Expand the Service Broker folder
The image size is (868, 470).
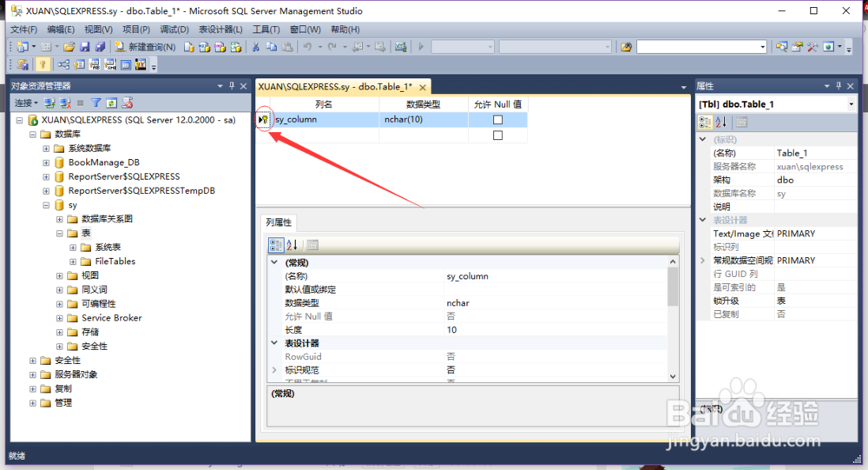click(x=59, y=318)
